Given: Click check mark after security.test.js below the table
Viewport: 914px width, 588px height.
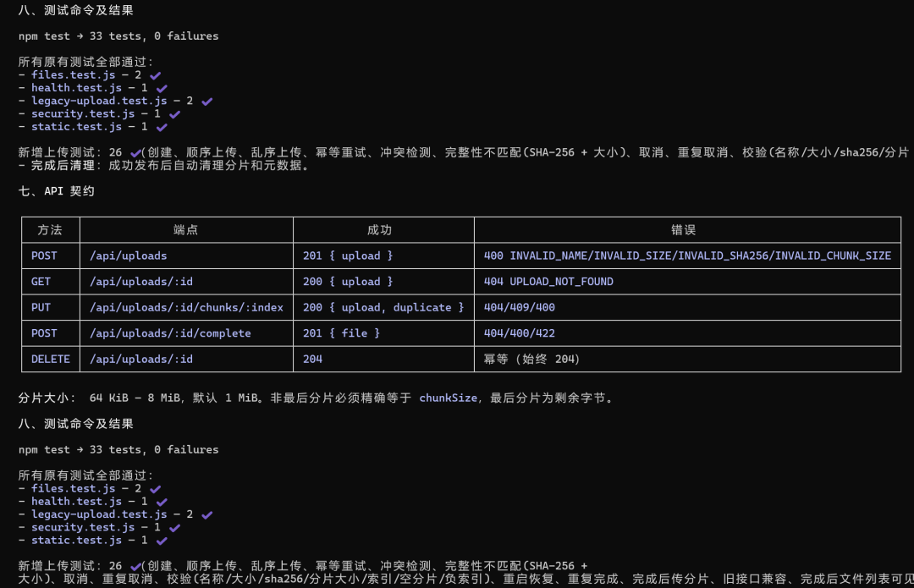Looking at the screenshot, I should [174, 528].
